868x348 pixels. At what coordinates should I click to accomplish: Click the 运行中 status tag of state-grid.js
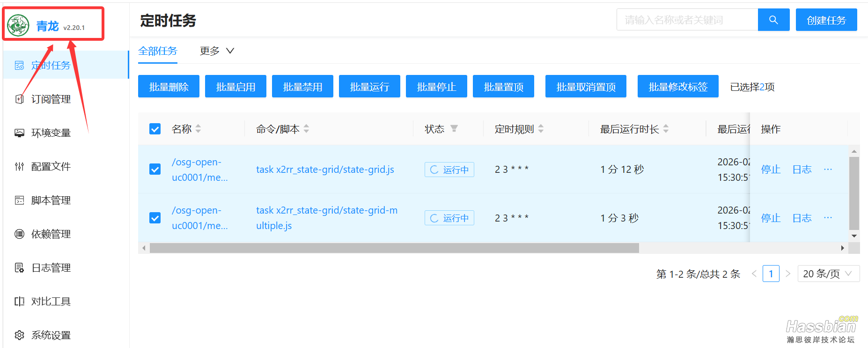449,170
